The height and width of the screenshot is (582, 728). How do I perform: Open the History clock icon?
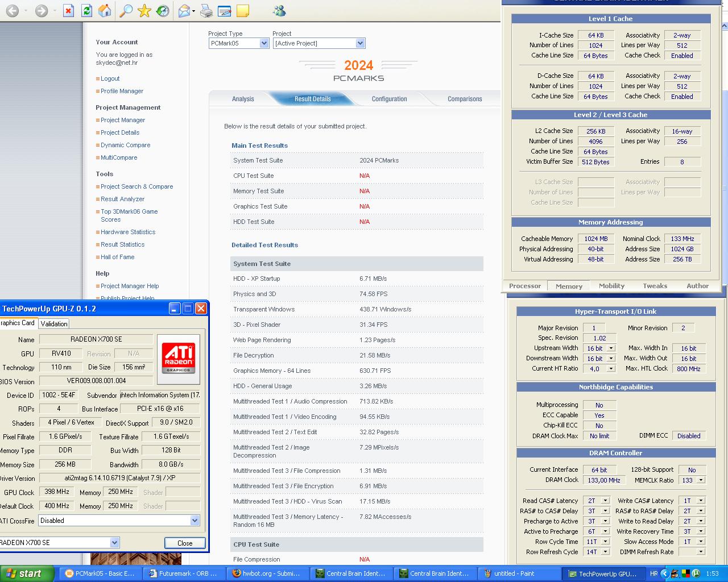click(163, 11)
